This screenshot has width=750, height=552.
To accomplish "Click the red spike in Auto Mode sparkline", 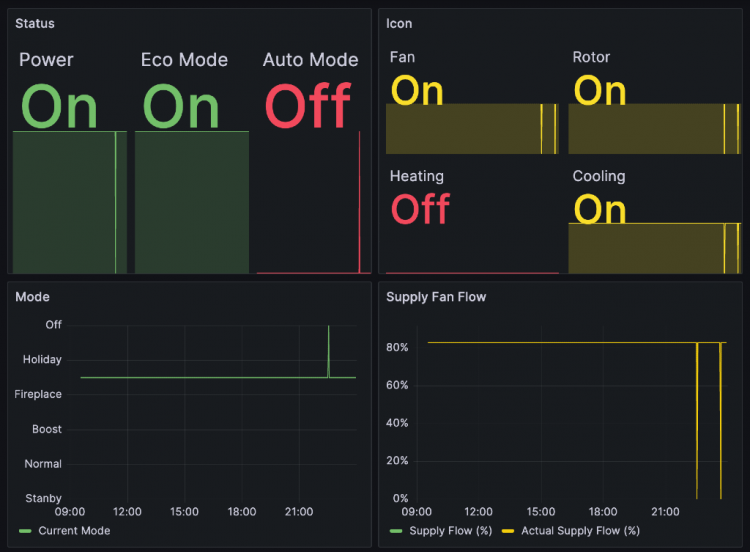I will pyautogui.click(x=359, y=200).
